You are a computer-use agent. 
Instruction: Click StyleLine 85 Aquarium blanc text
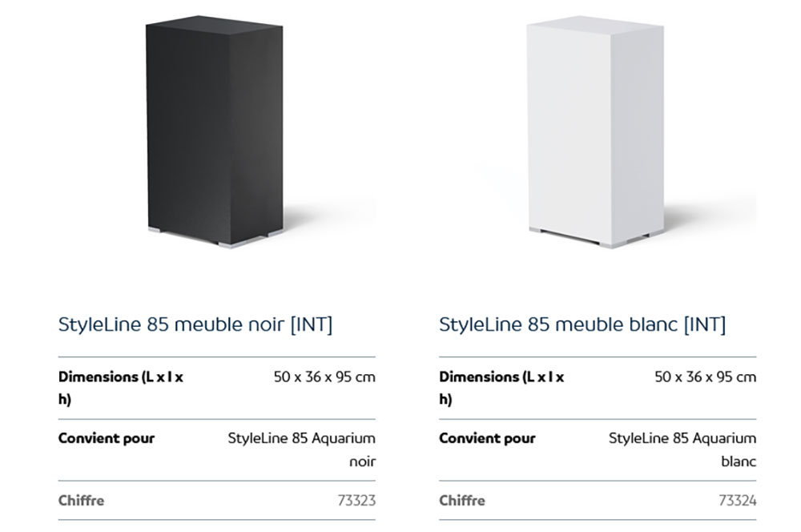click(x=682, y=449)
